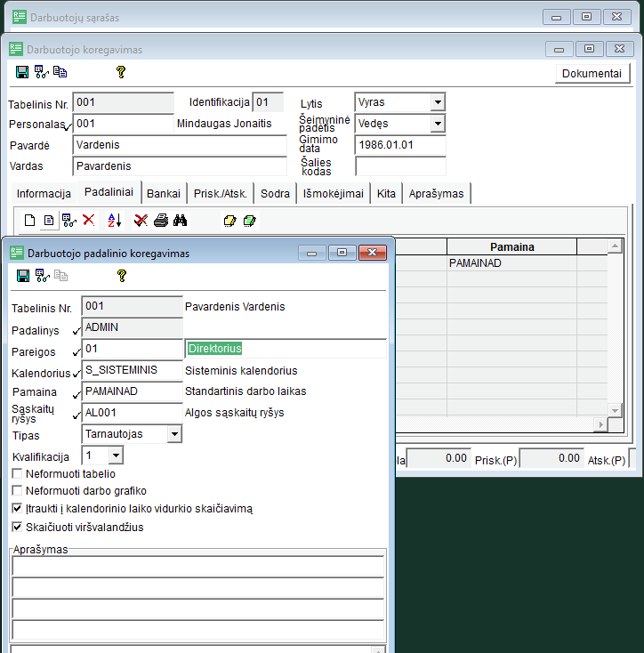The width and height of the screenshot is (644, 653).
Task: Click Pareigos code field containing 01
Action: [132, 349]
